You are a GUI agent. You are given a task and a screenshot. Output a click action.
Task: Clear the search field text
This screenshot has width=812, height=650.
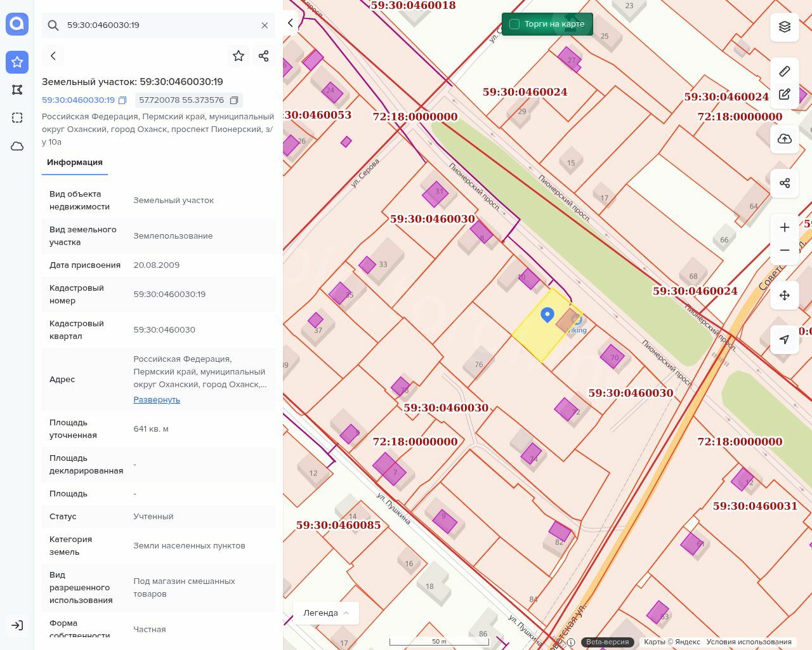click(x=265, y=25)
